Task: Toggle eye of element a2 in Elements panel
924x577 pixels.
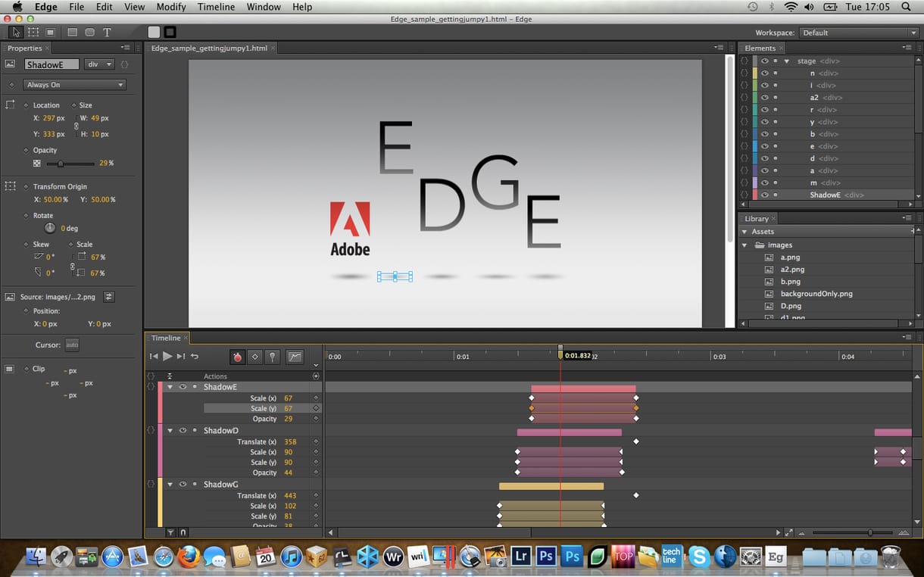Action: point(764,98)
